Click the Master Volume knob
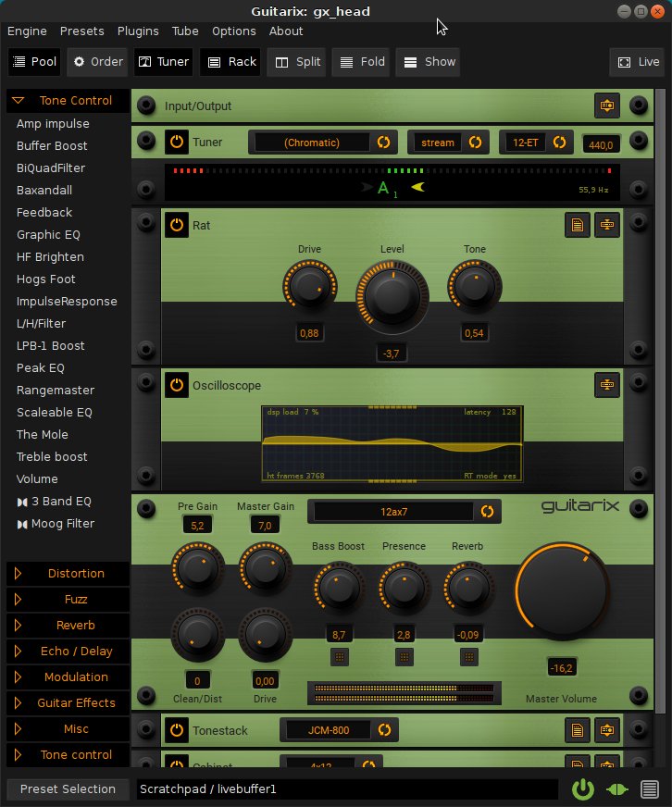Viewport: 672px width, 807px height. point(563,590)
